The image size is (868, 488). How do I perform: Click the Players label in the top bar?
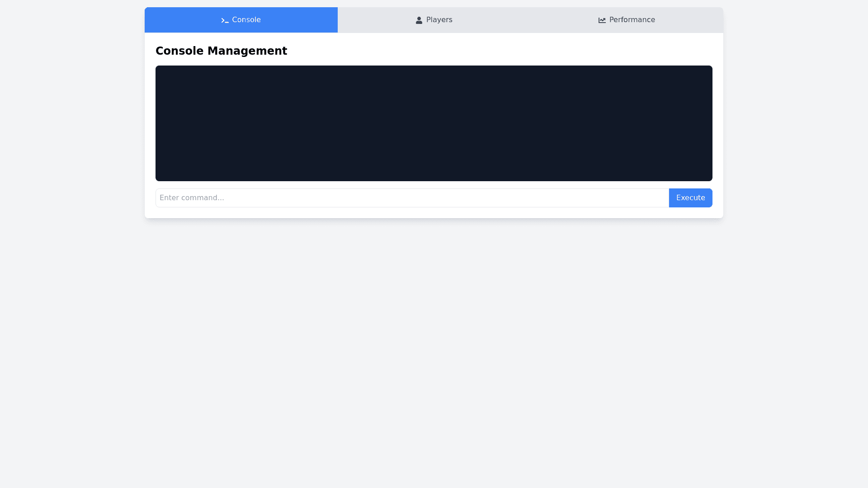[439, 20]
